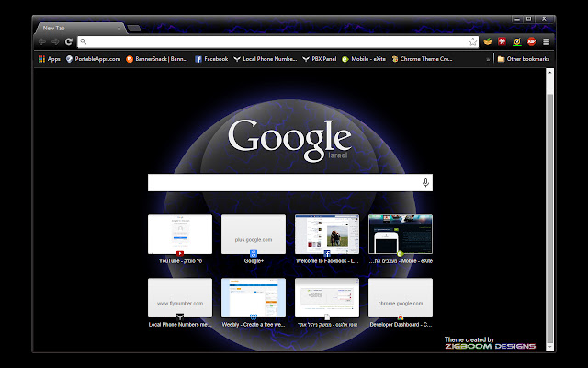Click the vertical scrollbar thumb
The width and height of the screenshot is (588, 368).
pos(549,218)
